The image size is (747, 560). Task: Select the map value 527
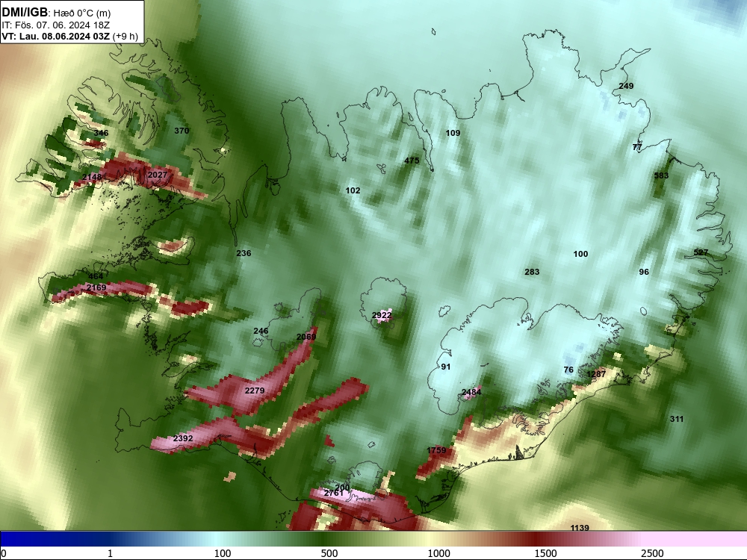[x=701, y=252]
